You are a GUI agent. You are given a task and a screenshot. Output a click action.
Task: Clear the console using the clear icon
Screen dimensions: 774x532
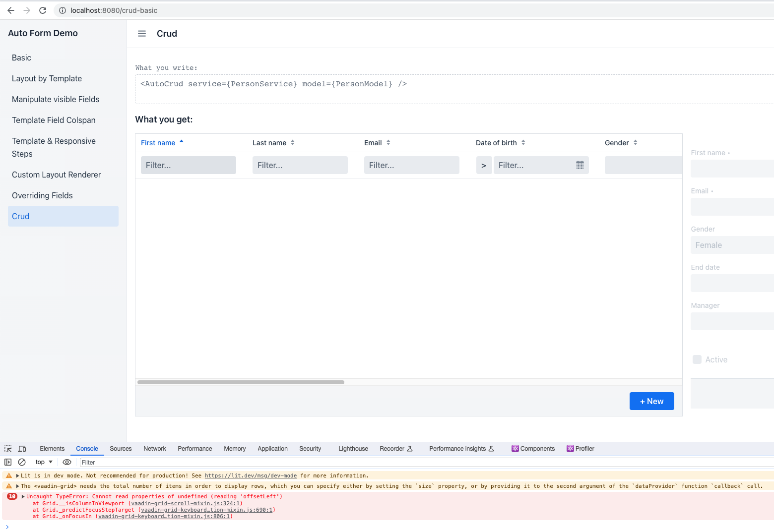coord(22,462)
